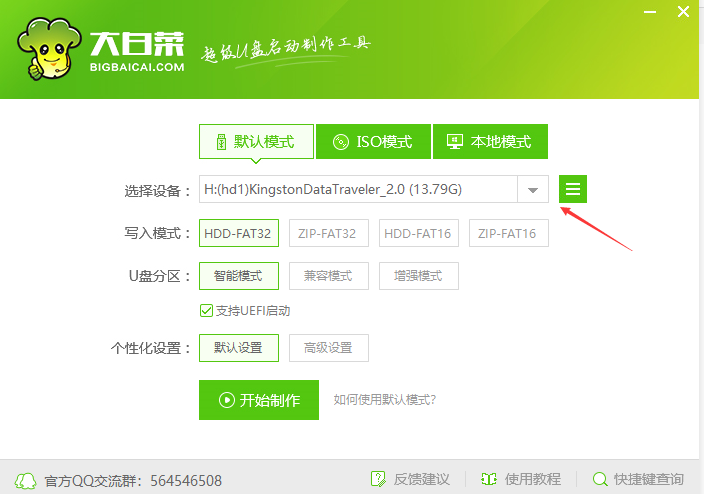Select 默认设置 personalization option
Screen dimensions: 704x494
pyautogui.click(x=239, y=348)
